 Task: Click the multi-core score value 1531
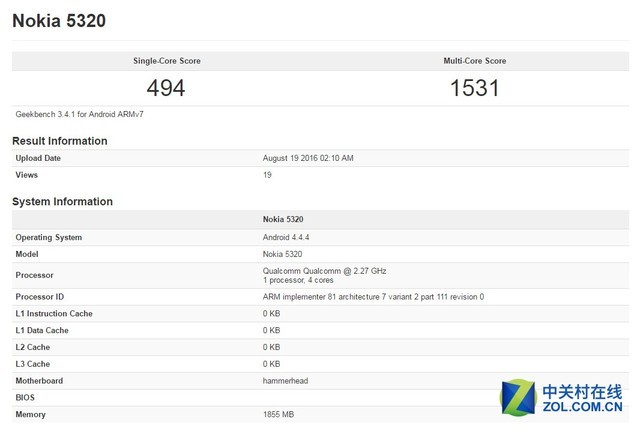click(x=474, y=88)
